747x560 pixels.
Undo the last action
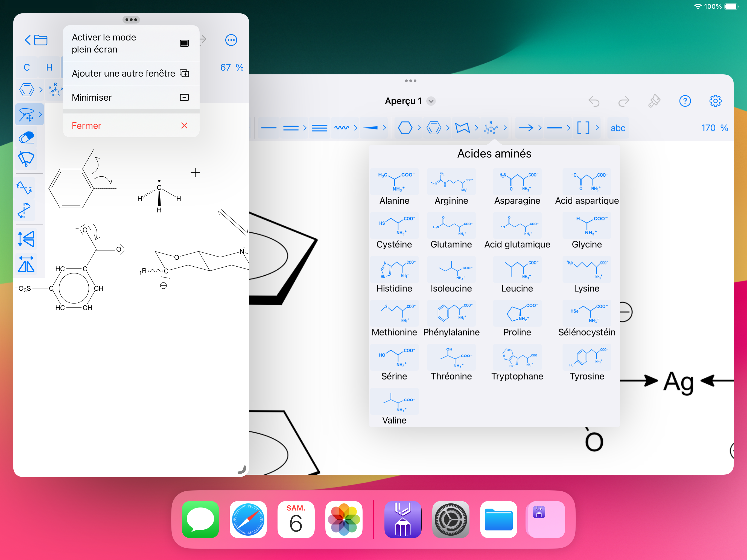[594, 101]
